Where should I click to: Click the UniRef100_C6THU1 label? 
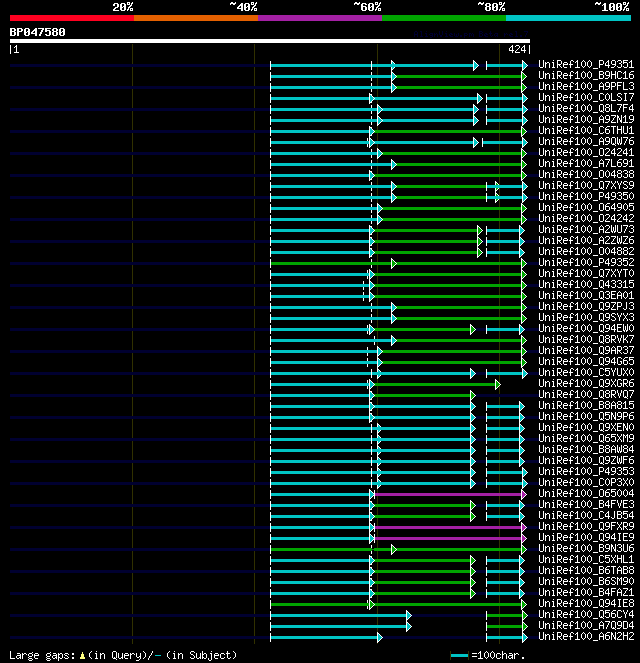(x=586, y=130)
